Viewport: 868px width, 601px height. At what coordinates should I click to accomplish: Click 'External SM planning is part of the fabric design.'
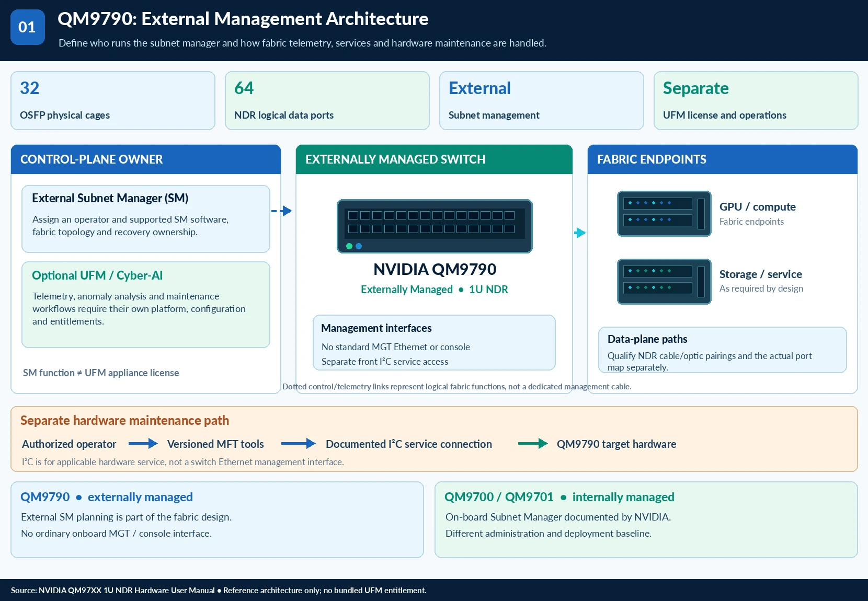click(126, 517)
